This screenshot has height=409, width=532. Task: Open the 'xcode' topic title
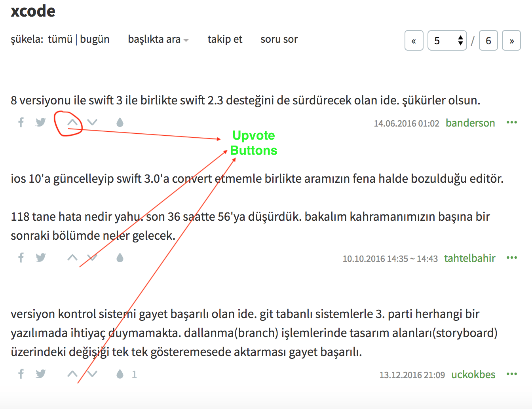(x=33, y=11)
